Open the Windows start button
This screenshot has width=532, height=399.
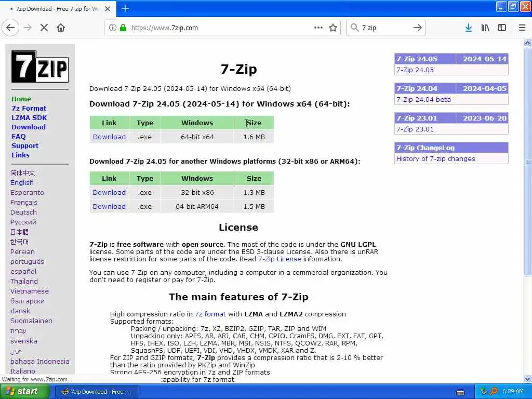(x=24, y=392)
